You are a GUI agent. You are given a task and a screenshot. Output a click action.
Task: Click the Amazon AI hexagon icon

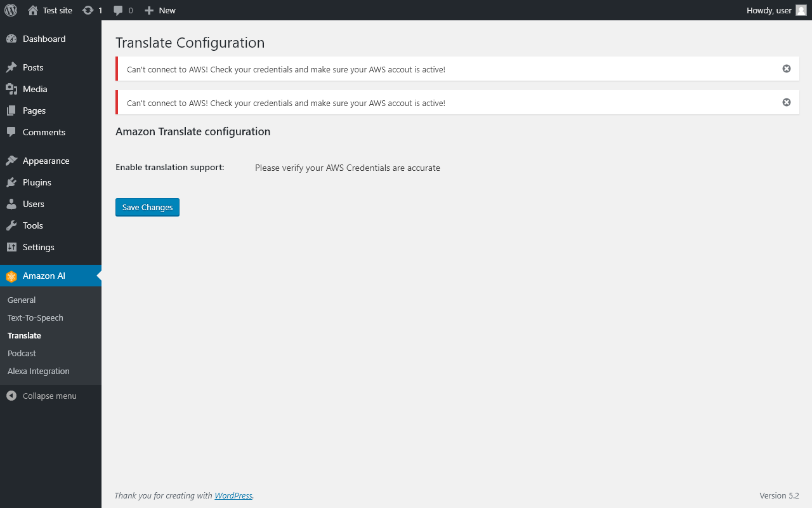(11, 276)
